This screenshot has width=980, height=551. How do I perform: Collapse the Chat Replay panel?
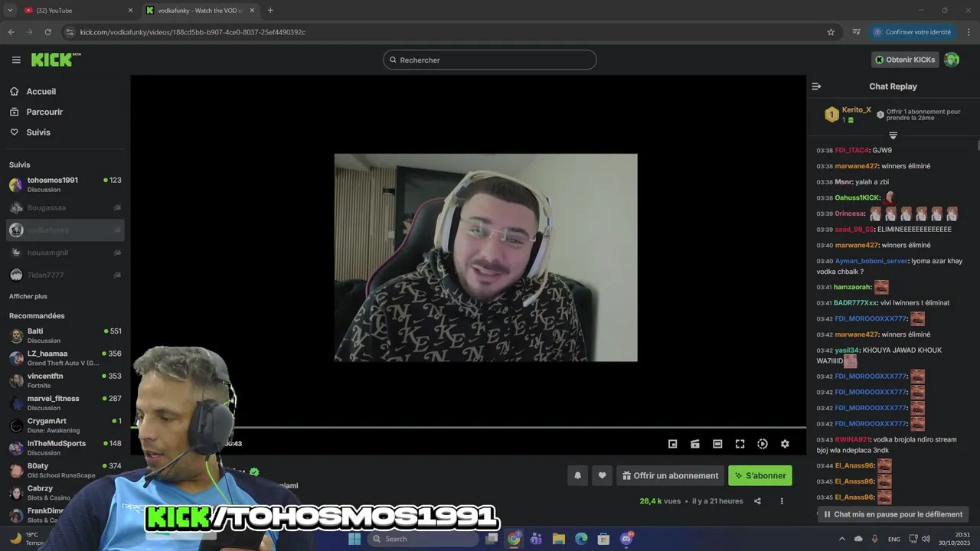(x=816, y=86)
